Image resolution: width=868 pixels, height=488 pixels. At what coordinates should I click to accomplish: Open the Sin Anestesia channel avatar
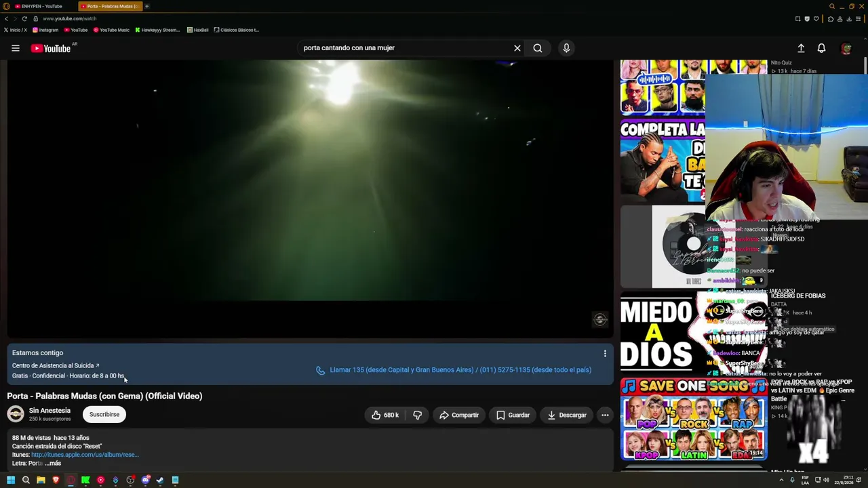[16, 414]
